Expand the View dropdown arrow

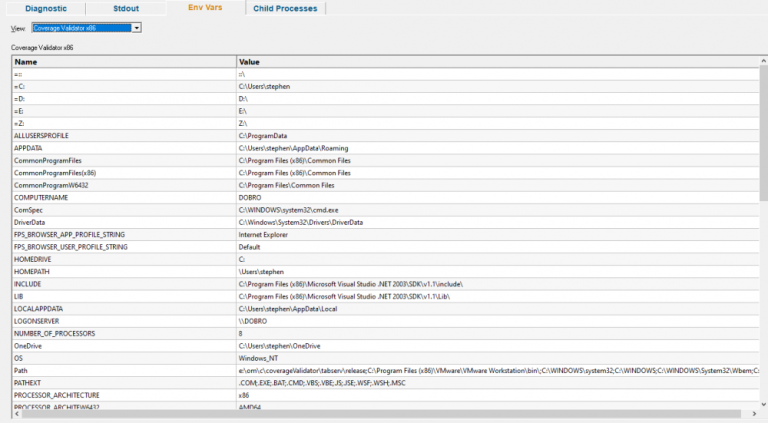pos(137,28)
